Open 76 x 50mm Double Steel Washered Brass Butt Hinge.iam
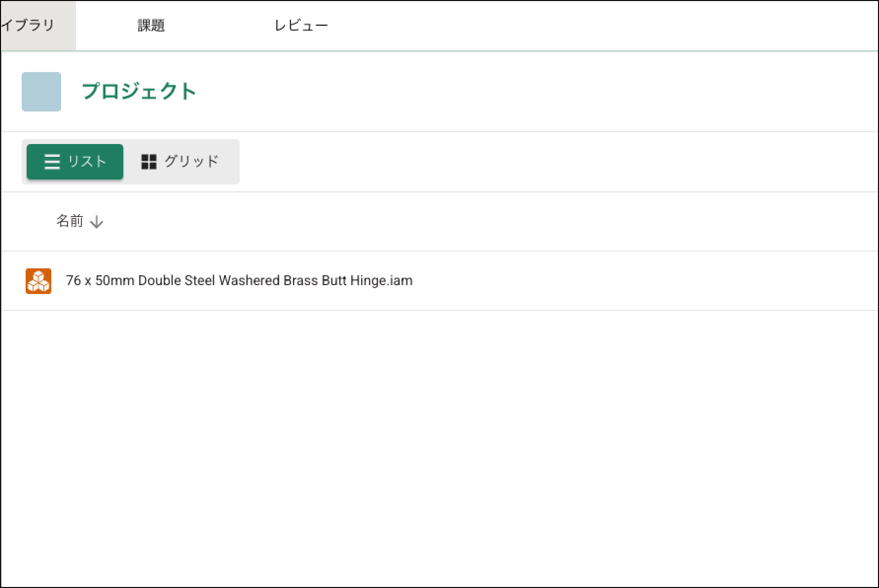The width and height of the screenshot is (879, 588). coord(239,281)
